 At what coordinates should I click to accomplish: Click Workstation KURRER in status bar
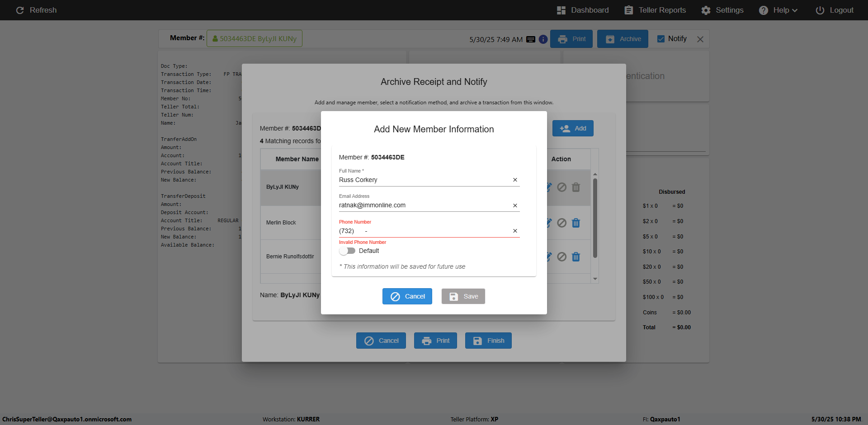pyautogui.click(x=291, y=419)
